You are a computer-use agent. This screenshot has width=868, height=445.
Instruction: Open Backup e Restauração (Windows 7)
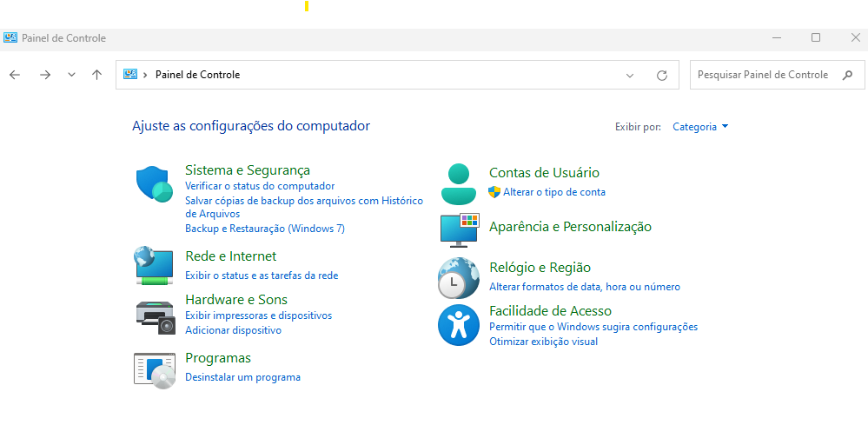point(264,229)
